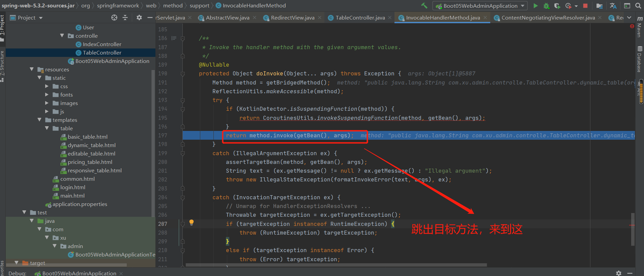Select application.properties file
644x276 pixels.
(x=80, y=204)
